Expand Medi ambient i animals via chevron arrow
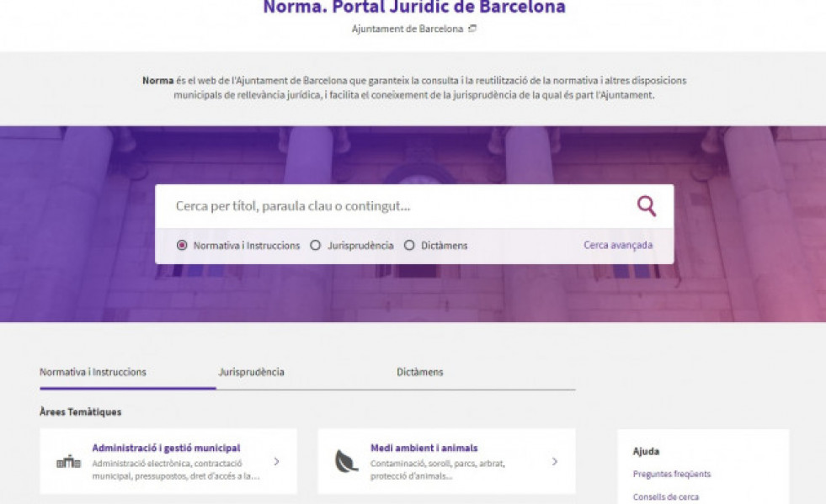This screenshot has width=826, height=504. pos(554,461)
